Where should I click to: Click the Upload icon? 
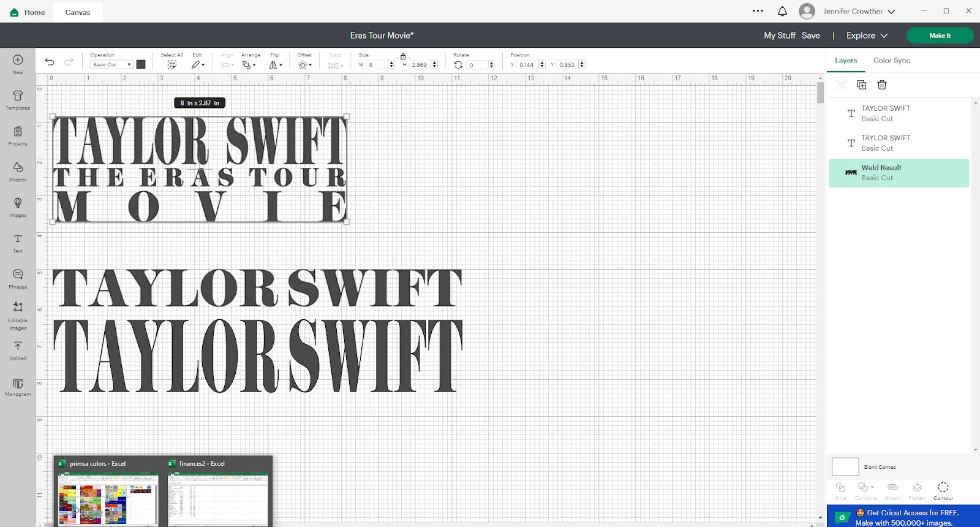[18, 346]
